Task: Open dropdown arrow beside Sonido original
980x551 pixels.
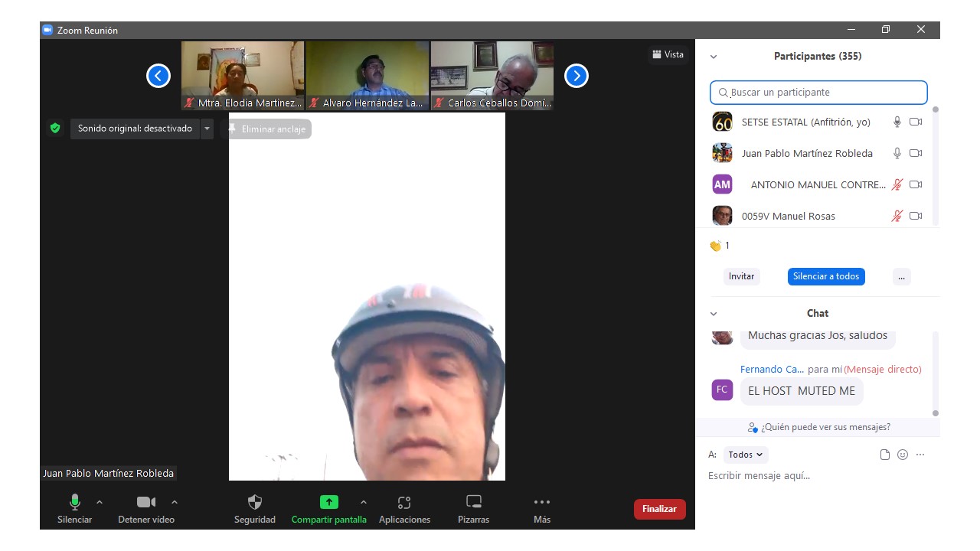Action: coord(207,129)
